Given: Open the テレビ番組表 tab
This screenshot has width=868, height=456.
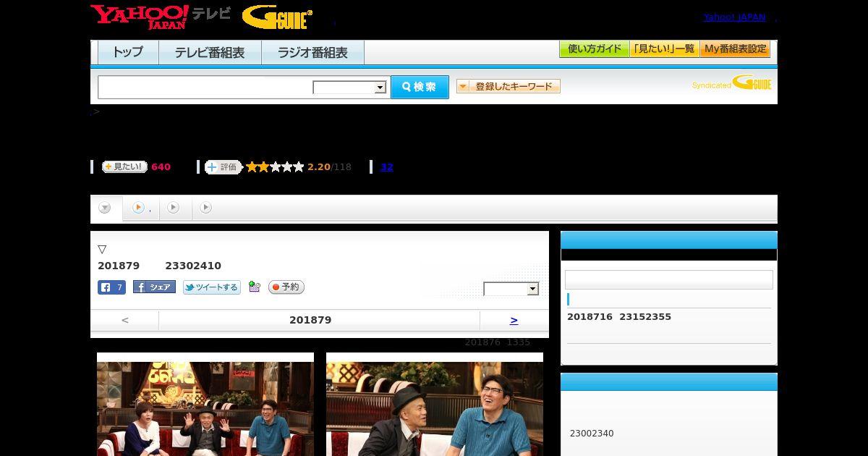Looking at the screenshot, I should 210,53.
